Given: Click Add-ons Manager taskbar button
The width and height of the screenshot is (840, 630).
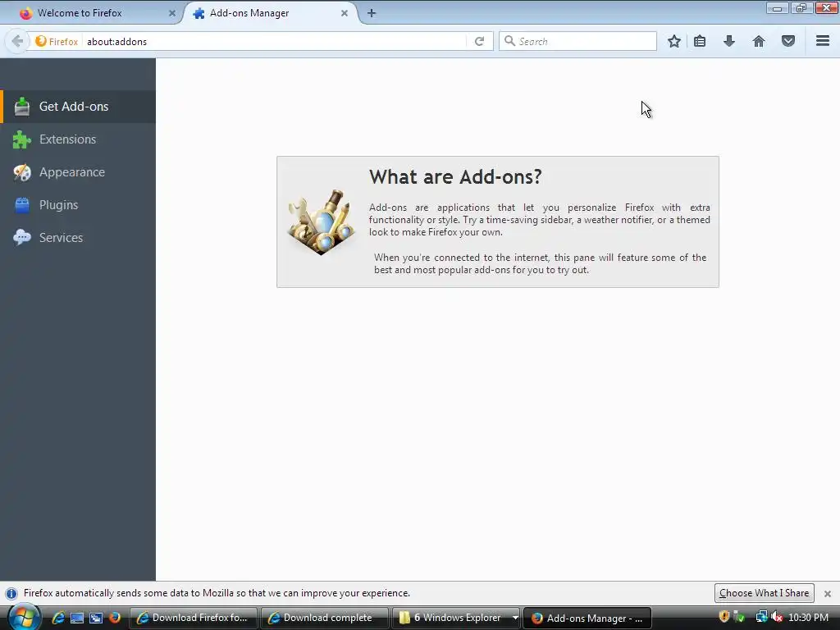Looking at the screenshot, I should (x=587, y=618).
